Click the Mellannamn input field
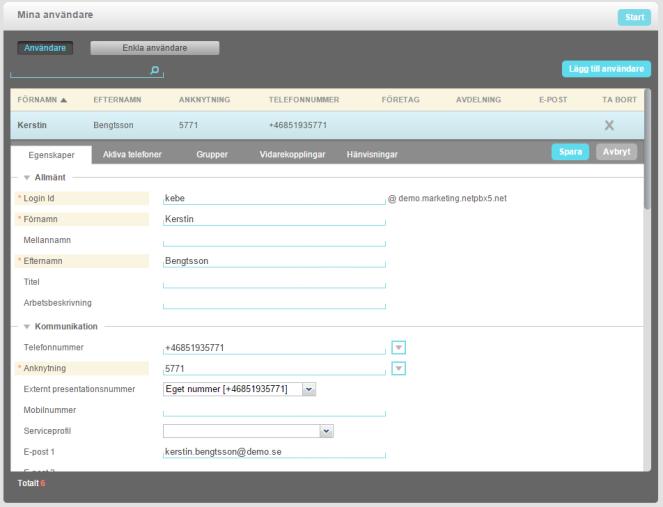 pyautogui.click(x=274, y=240)
